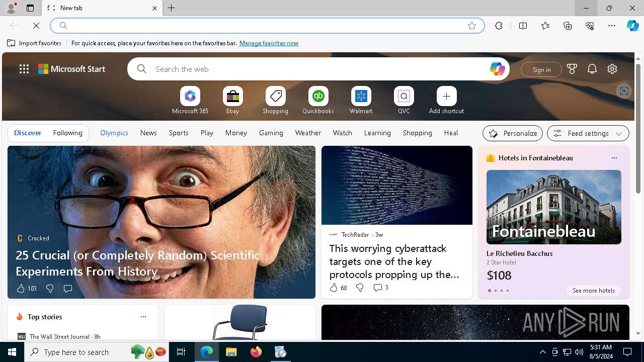Click the Personalize button

point(513,133)
